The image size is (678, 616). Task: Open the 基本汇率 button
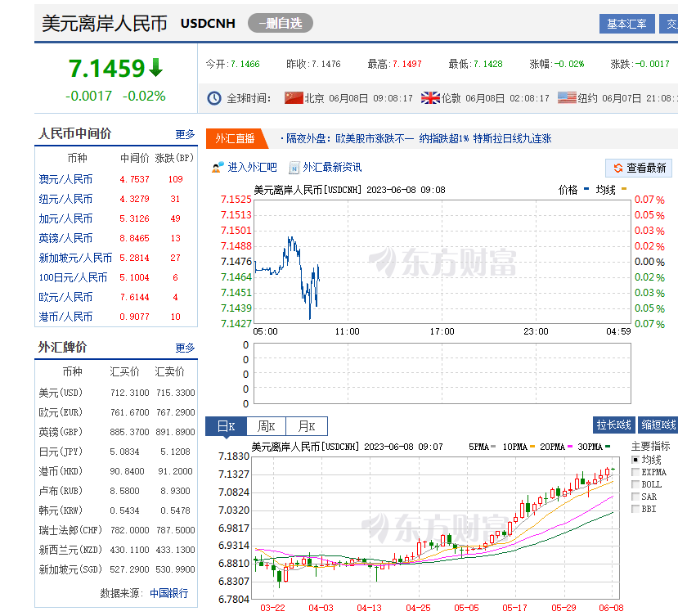[x=626, y=24]
